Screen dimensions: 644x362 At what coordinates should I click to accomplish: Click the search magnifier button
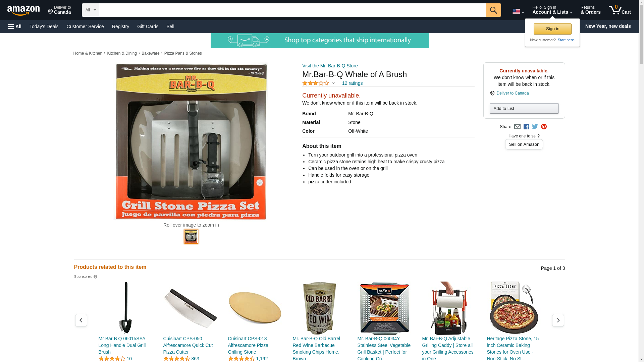(x=493, y=10)
